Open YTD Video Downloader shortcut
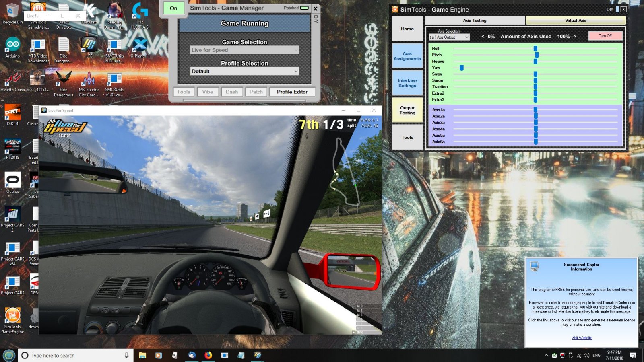Screen dimensions: 644x362 pyautogui.click(x=38, y=50)
